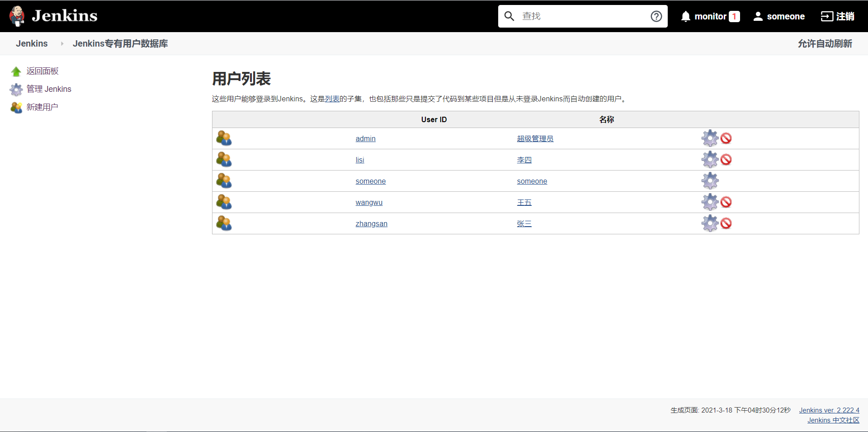Screen dimensions: 868x432
Task: Delete wangwu user with red icon
Action: (x=726, y=202)
